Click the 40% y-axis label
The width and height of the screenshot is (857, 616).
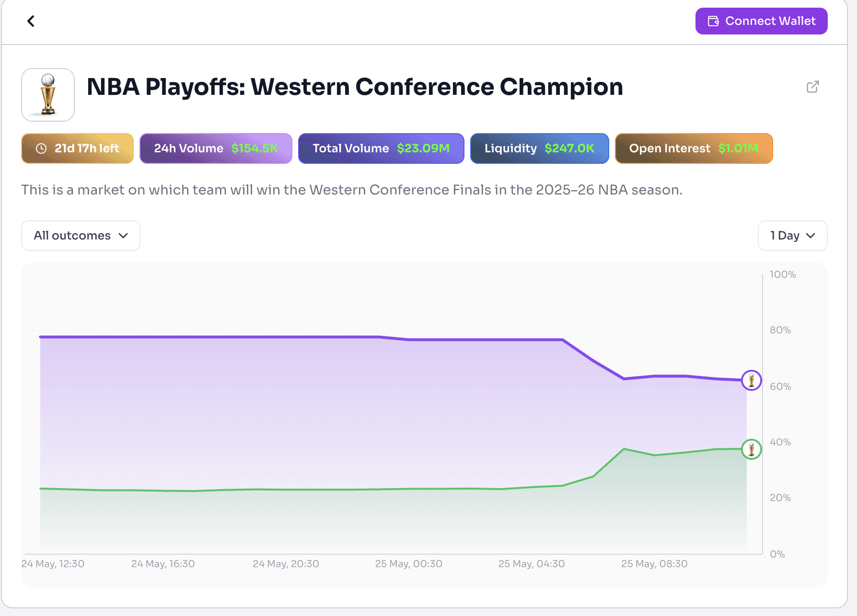pyautogui.click(x=780, y=442)
